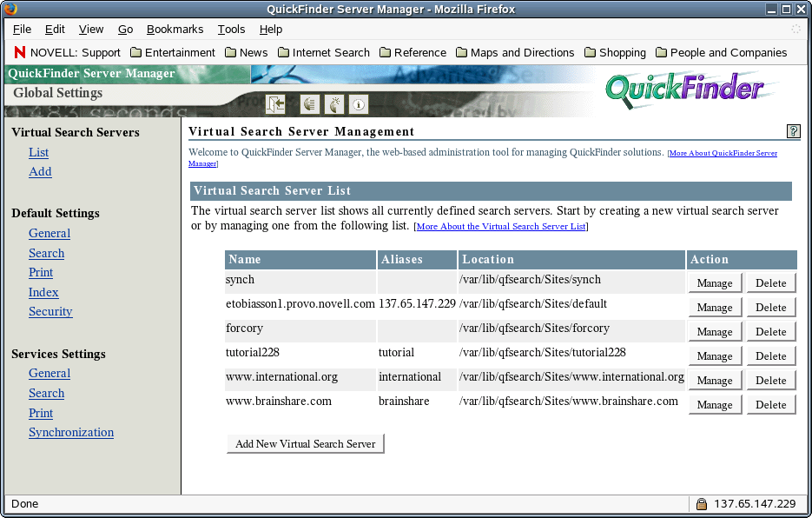Click the padlock security icon in status bar
This screenshot has width=812, height=518.
[x=701, y=503]
